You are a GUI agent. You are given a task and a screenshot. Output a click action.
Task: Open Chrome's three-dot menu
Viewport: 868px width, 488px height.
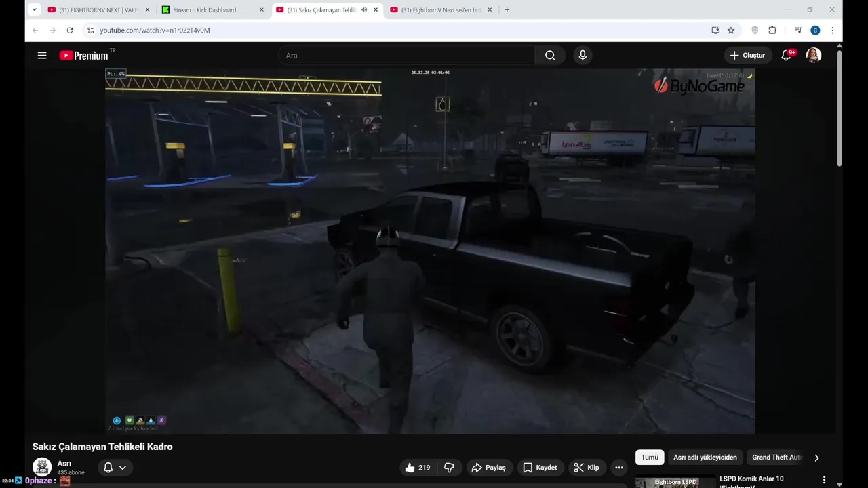pos(832,30)
